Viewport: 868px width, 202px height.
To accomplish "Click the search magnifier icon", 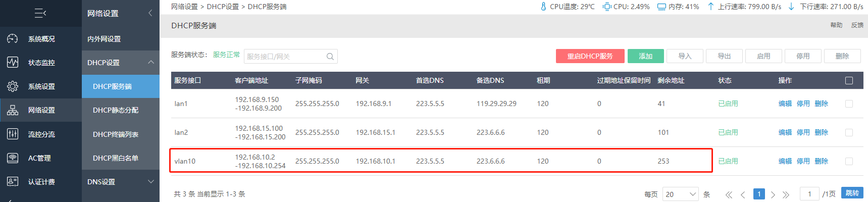I will 330,57.
